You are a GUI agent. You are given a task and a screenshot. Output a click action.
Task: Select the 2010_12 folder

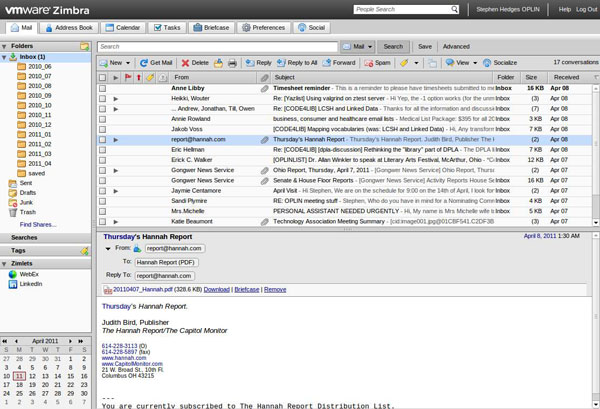tap(40, 125)
